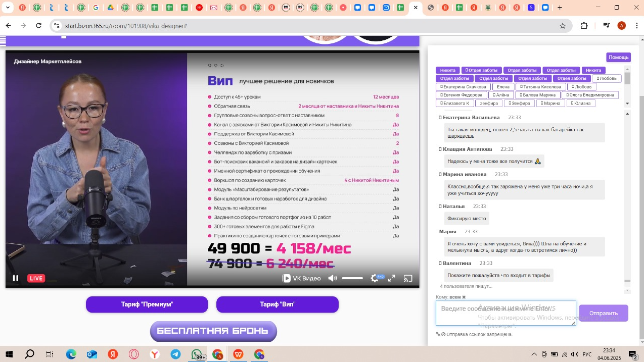Open the Тариф "Премиум" button
644x362 pixels.
click(147, 304)
